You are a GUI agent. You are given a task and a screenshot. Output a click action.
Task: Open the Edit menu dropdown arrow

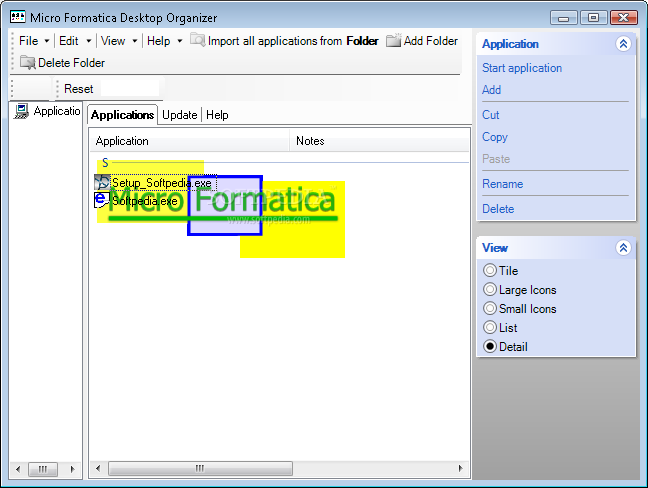pyautogui.click(x=88, y=41)
